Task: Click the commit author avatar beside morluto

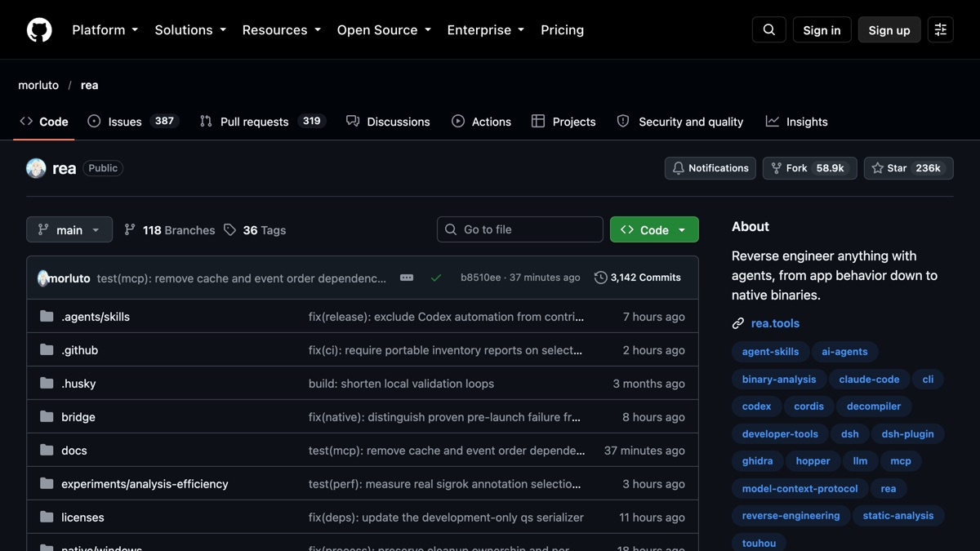Action: (42, 278)
